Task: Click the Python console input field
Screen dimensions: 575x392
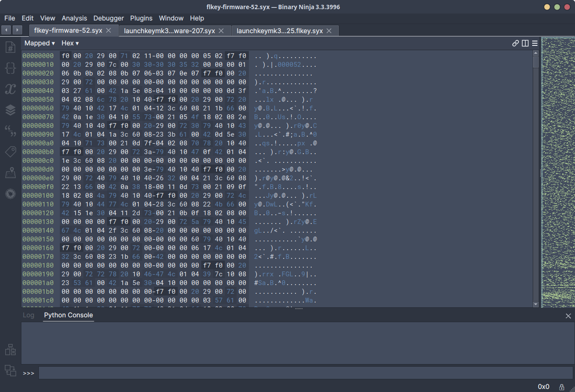Action: (306, 373)
